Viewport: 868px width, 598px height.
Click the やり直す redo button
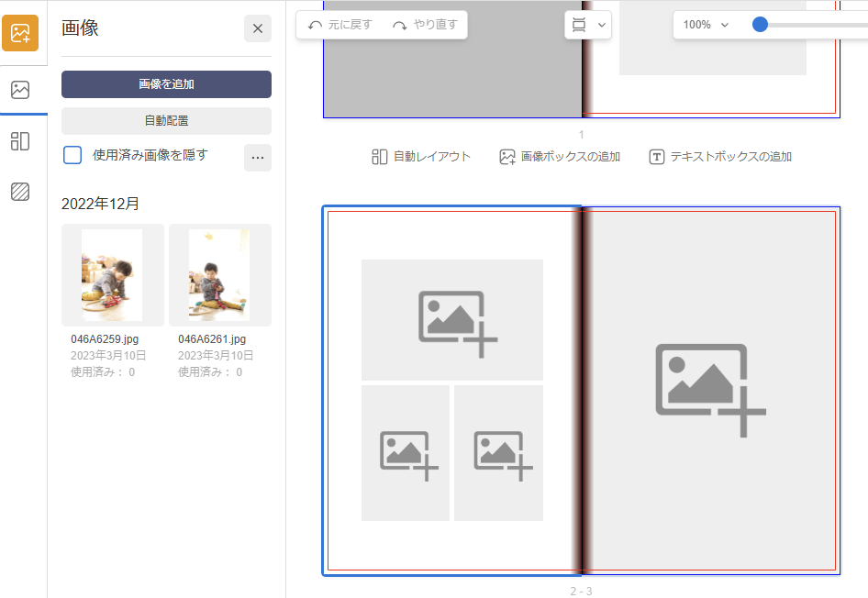click(x=425, y=25)
